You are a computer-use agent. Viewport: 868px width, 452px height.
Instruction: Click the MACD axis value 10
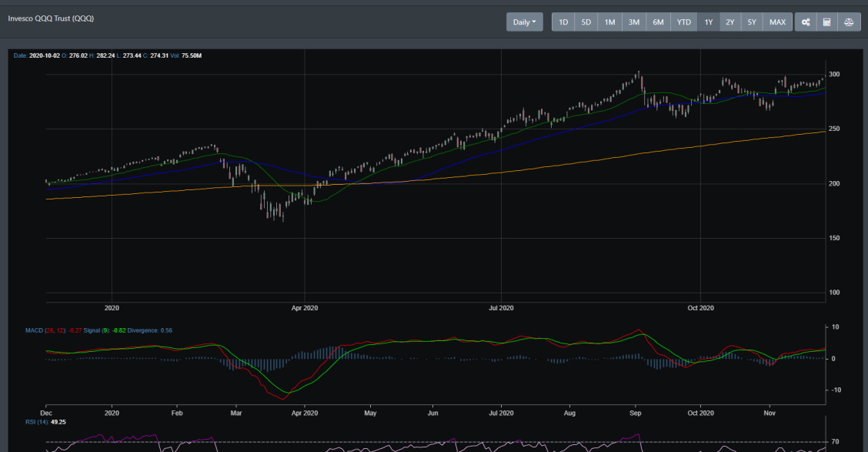pos(836,327)
